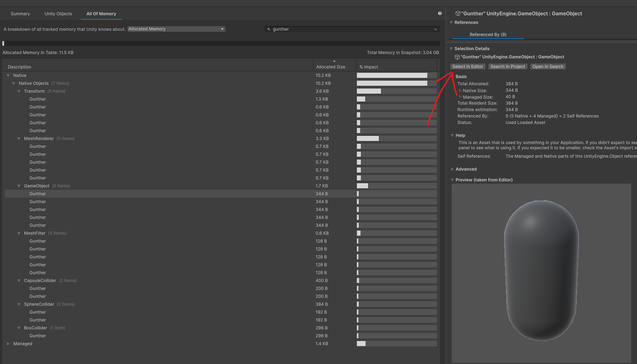This screenshot has width=637, height=364.
Task: Open the Referenced By (9) tab
Action: click(487, 34)
